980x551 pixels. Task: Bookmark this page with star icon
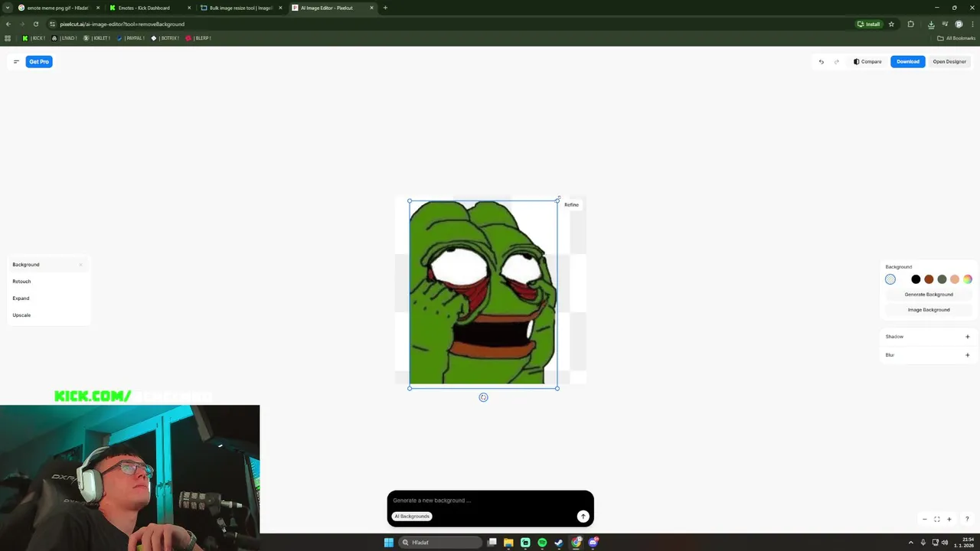coord(891,24)
